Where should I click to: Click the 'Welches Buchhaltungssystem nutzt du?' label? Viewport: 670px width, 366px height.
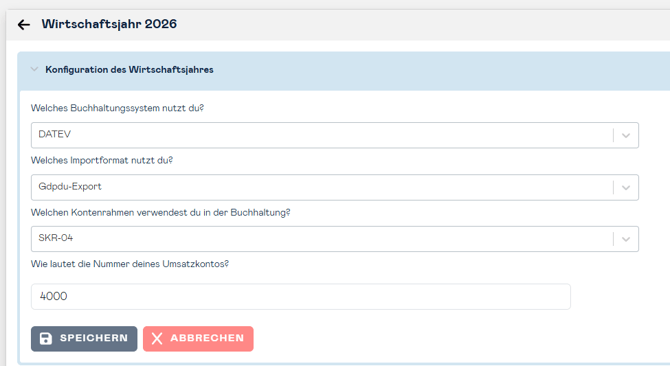click(118, 108)
